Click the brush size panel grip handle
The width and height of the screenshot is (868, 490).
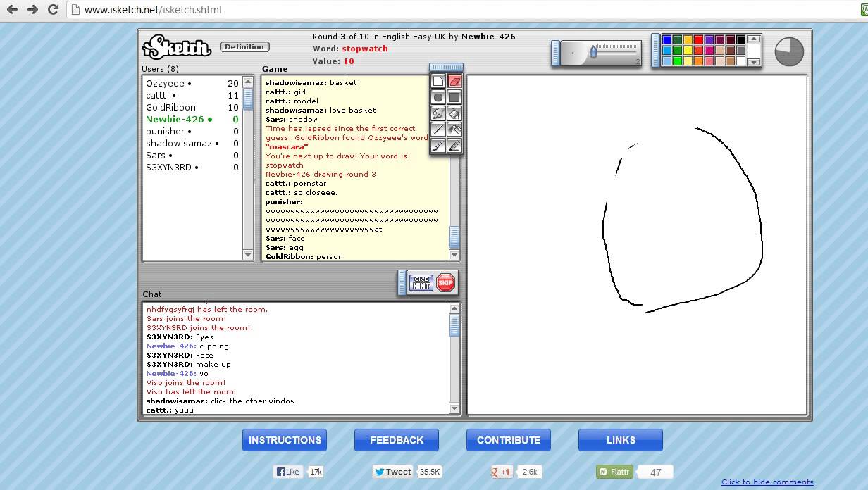[x=556, y=53]
